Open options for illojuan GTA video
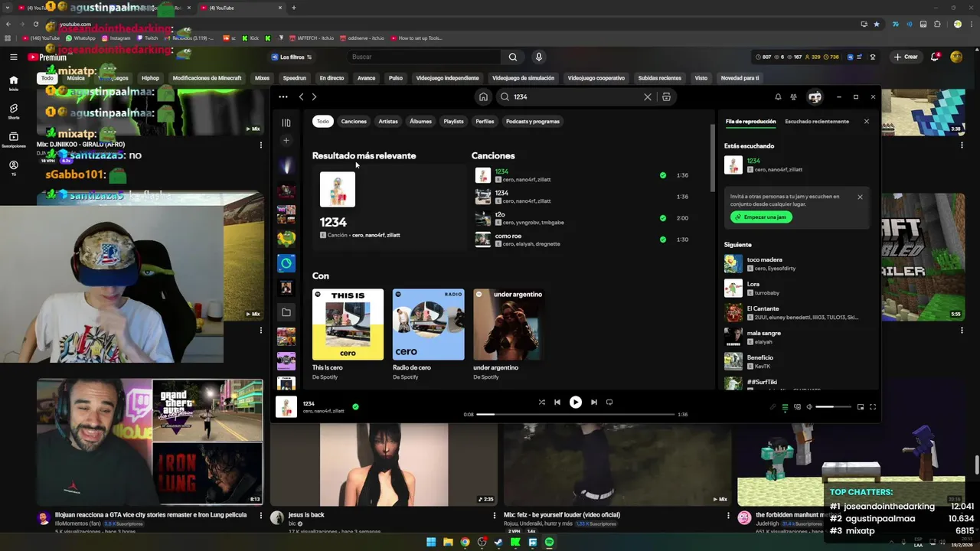Screen dimensions: 980x551 tap(262, 517)
